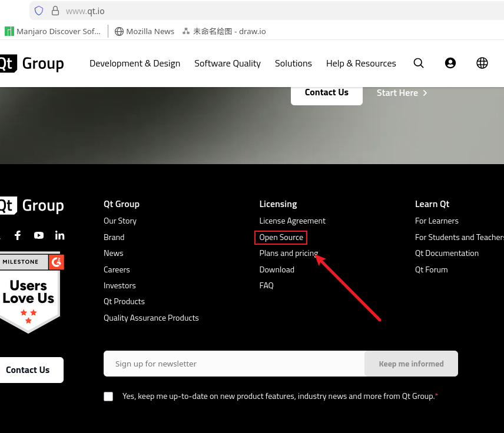The width and height of the screenshot is (504, 433).
Task: Open For Students and Teachers link
Action: pyautogui.click(x=459, y=237)
